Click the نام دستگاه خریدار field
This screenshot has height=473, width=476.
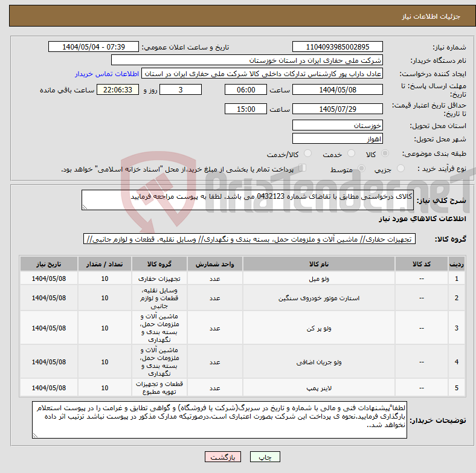pyautogui.click(x=247, y=60)
